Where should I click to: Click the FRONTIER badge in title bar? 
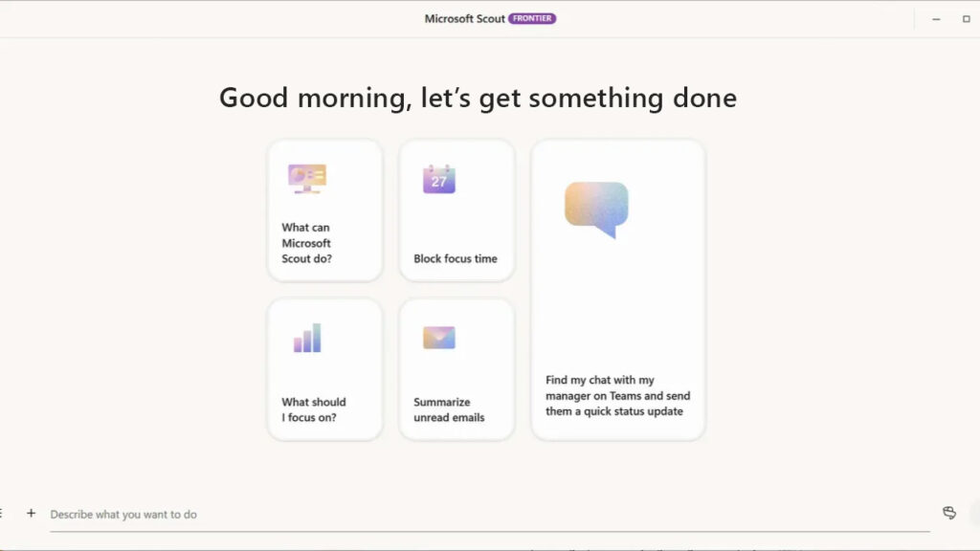coord(532,19)
